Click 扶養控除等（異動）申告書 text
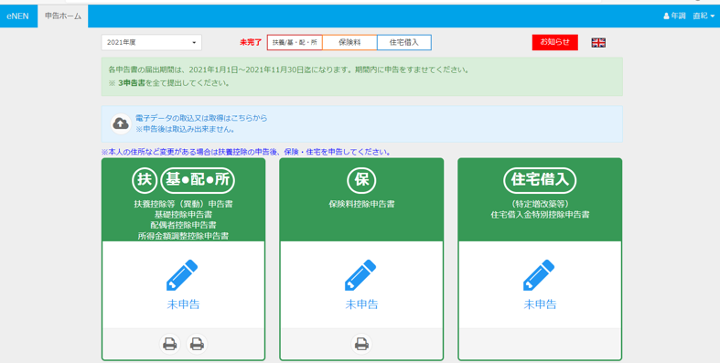720x364 pixels. pyautogui.click(x=183, y=204)
